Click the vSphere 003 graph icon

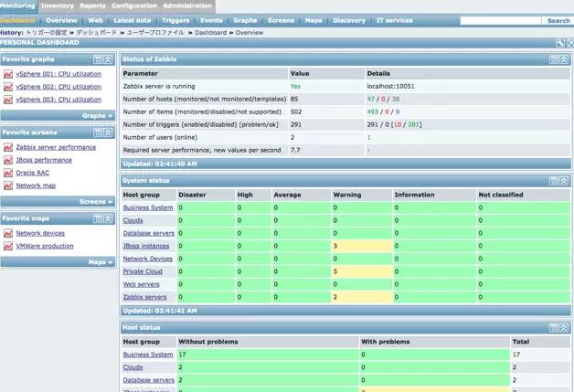8,100
